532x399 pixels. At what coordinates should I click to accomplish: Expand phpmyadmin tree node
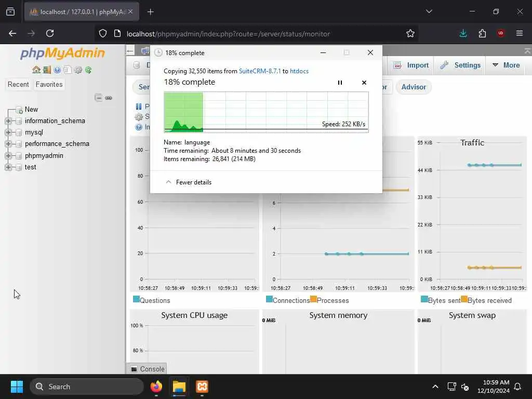pos(8,156)
